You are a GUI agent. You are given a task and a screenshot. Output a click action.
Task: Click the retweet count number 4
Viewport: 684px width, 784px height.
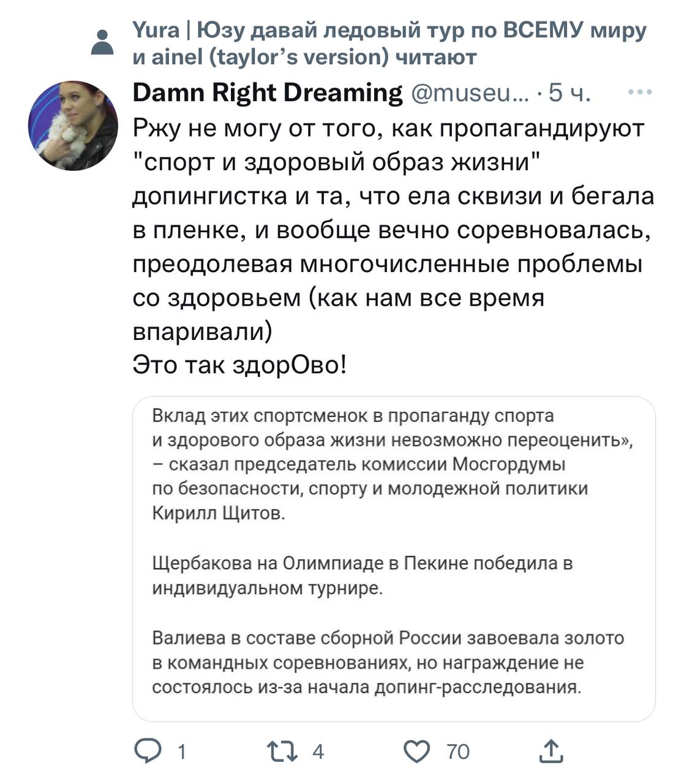click(x=318, y=752)
